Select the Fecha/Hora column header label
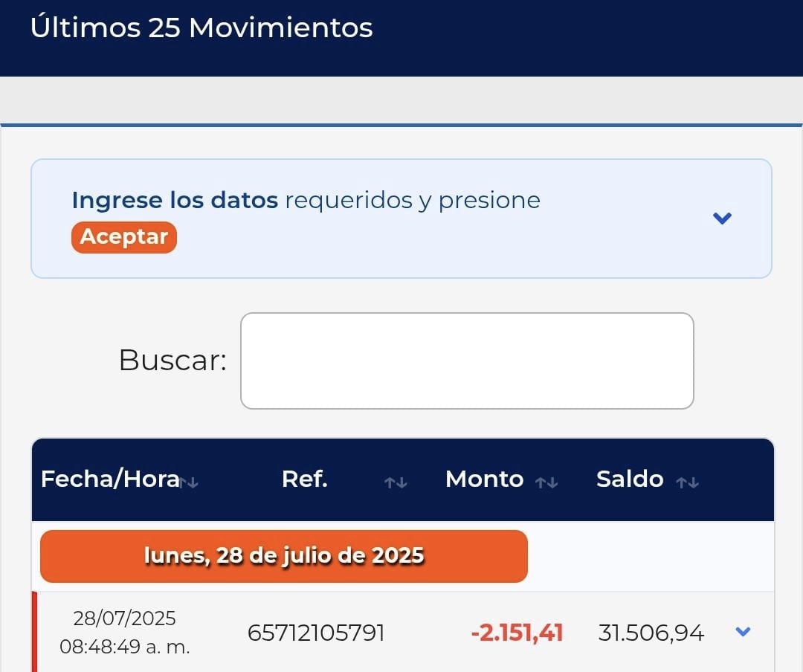Screen dimensions: 803x672 [x=110, y=479]
